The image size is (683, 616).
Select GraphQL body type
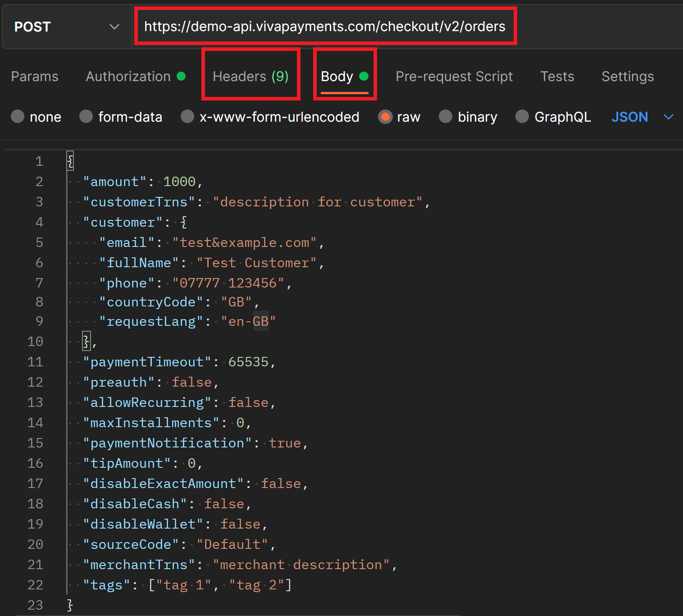click(553, 117)
